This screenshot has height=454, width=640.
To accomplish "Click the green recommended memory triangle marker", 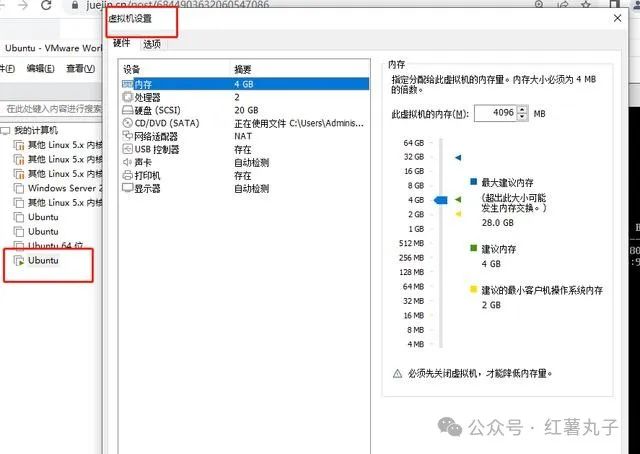I will [x=458, y=200].
